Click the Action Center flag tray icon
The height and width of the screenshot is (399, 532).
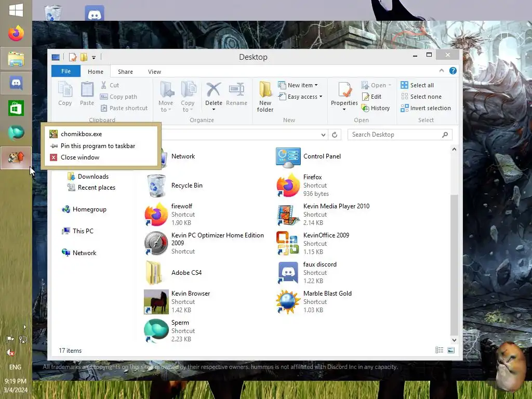pos(10,339)
